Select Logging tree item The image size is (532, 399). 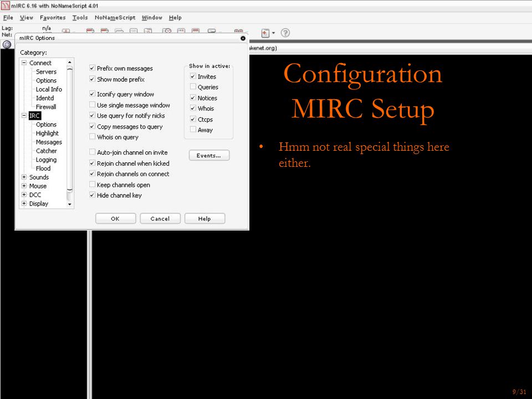click(46, 160)
